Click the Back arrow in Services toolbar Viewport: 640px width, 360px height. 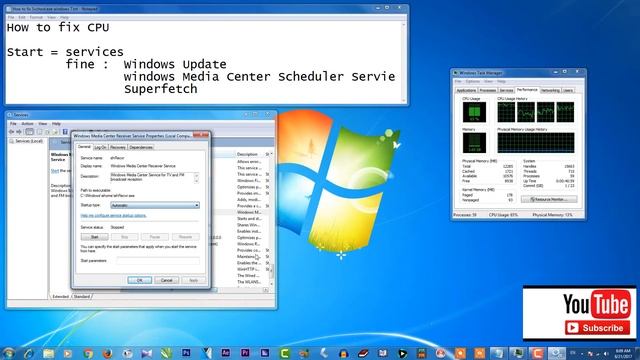11,132
